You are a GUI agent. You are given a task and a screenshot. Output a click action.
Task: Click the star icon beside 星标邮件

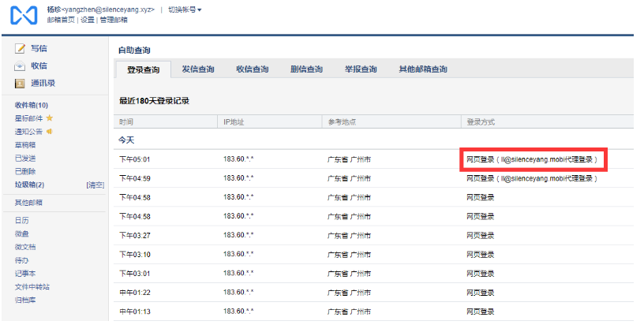(x=50, y=118)
